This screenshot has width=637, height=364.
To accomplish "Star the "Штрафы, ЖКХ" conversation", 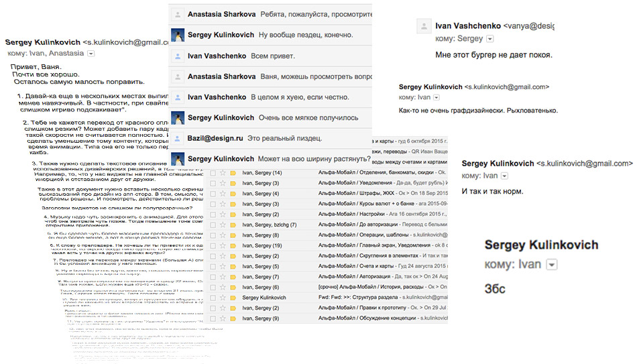I will point(222,194).
